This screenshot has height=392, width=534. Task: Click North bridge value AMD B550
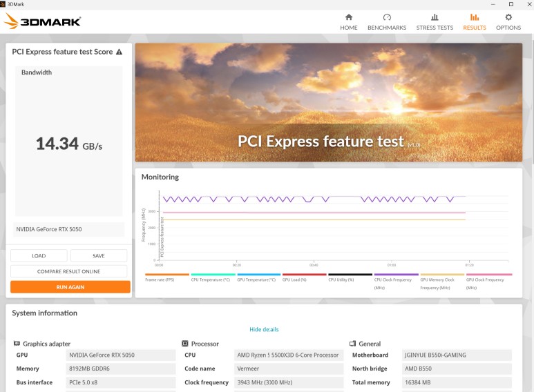click(457, 369)
